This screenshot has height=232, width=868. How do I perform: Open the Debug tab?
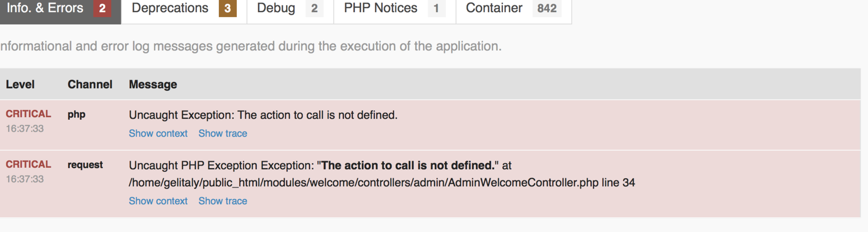276,8
